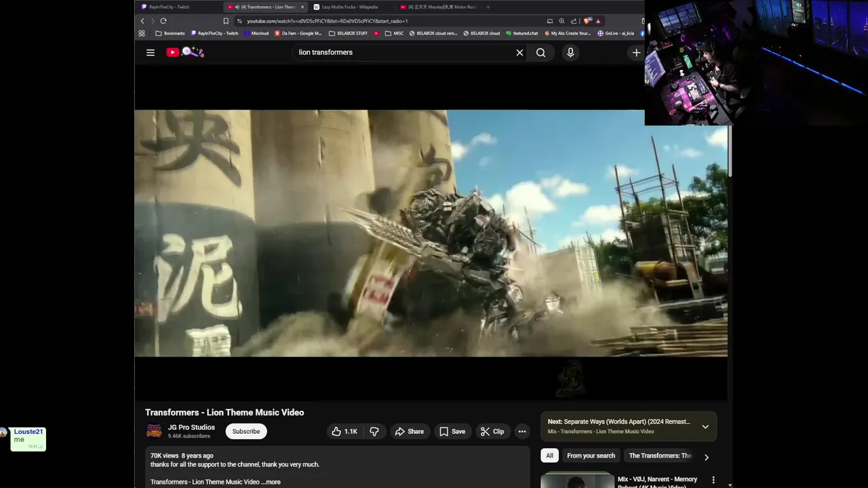The height and width of the screenshot is (488, 868).
Task: Switch to the Mayday Motor Rock tab
Action: click(x=437, y=7)
